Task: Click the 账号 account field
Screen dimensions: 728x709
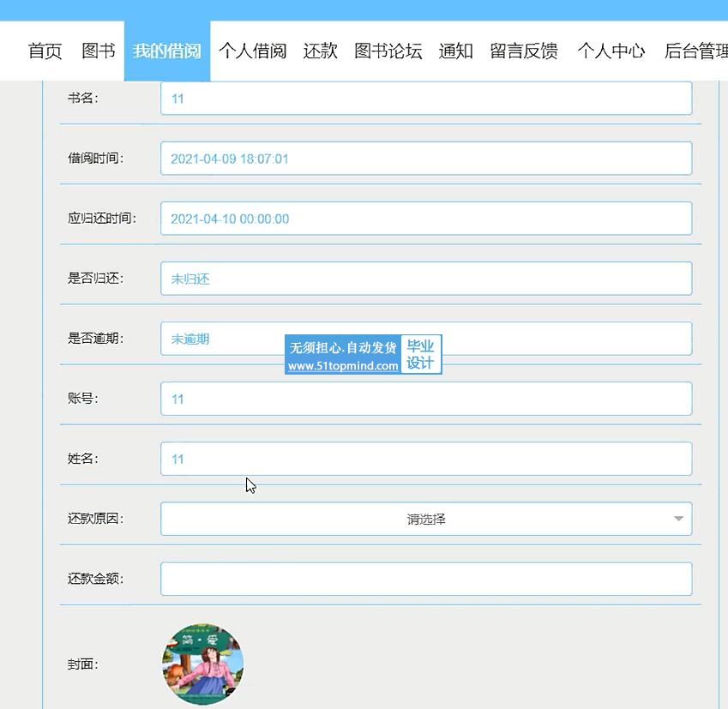Action: pos(426,399)
